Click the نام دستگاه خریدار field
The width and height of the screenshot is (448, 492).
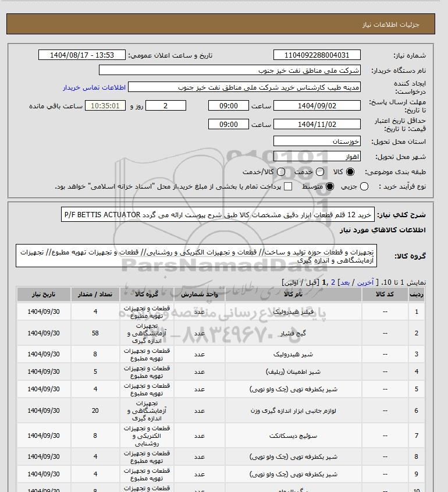pyautogui.click(x=229, y=70)
